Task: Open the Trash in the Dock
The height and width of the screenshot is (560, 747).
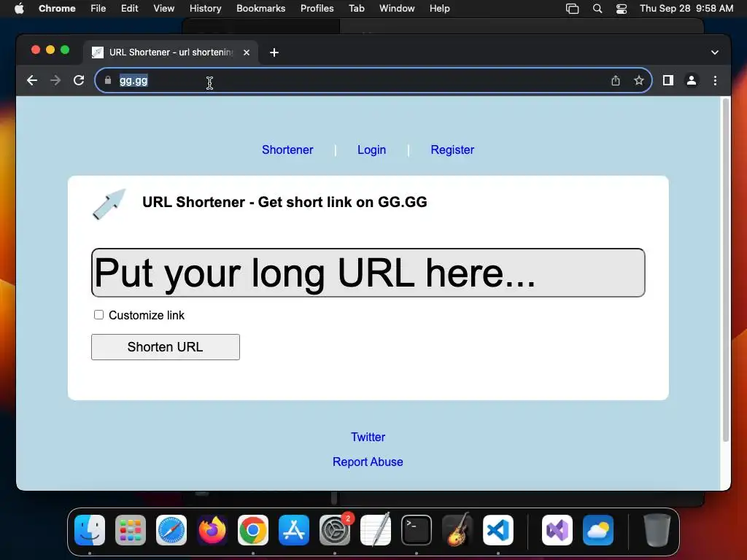Action: 657,530
